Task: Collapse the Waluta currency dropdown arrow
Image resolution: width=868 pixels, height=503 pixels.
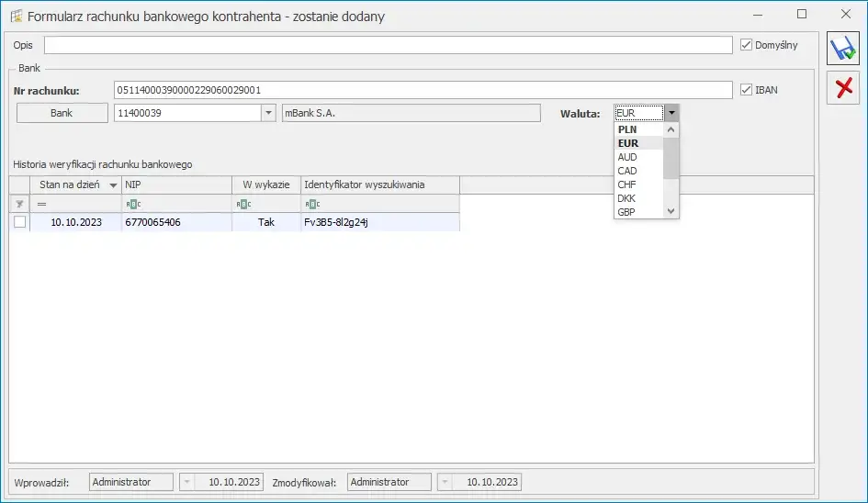Action: 671,113
